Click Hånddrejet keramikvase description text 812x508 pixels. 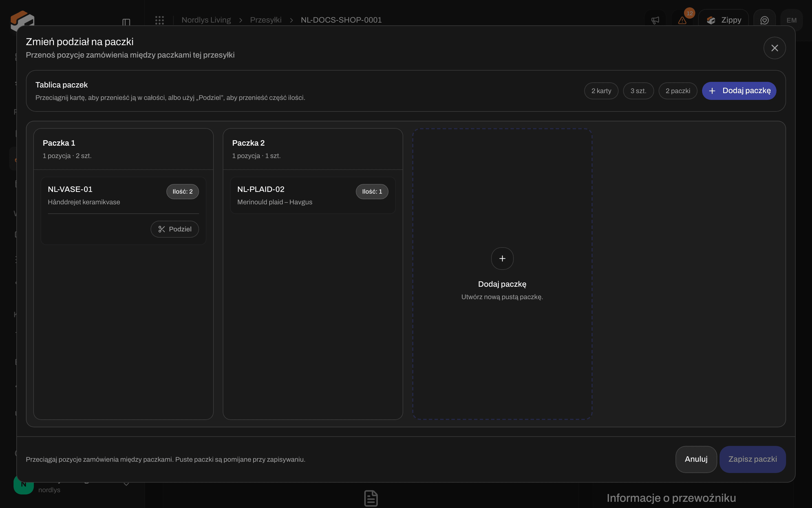point(84,202)
